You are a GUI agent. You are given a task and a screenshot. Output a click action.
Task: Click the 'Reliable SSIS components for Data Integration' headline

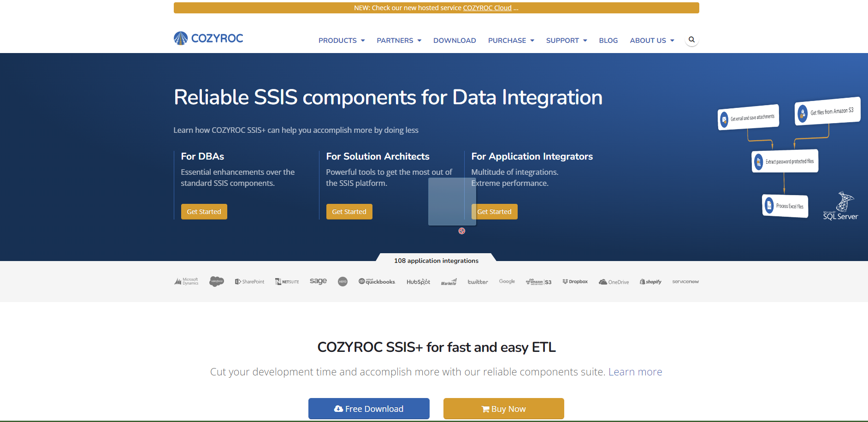(x=388, y=97)
